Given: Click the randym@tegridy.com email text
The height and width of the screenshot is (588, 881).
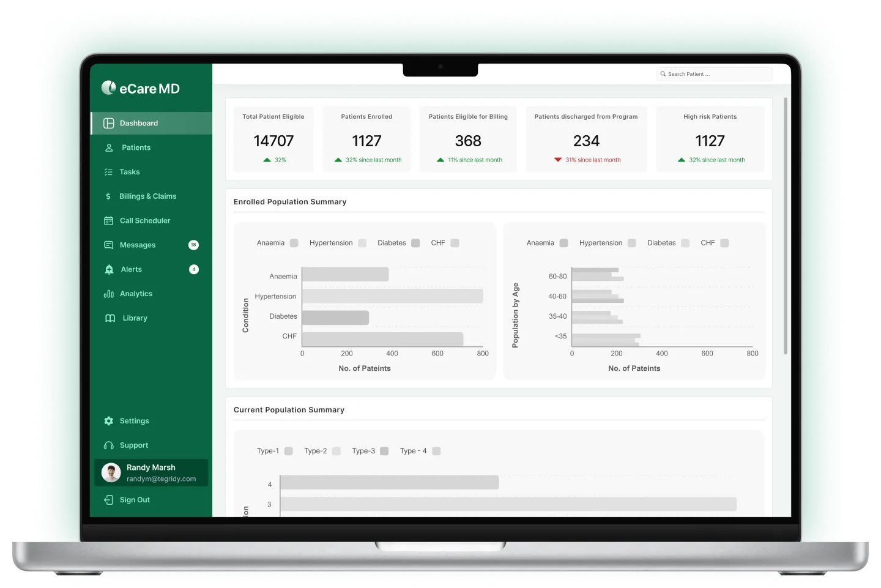Looking at the screenshot, I should (x=162, y=479).
